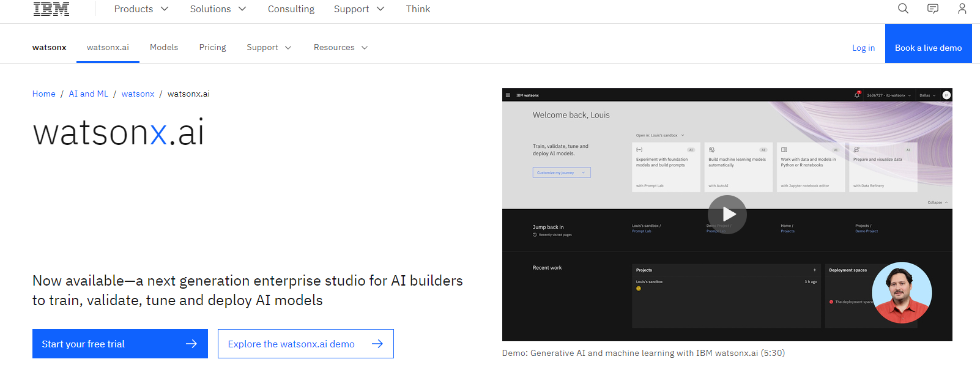Click the AutoML card in video
The width and height of the screenshot is (980, 392).
coord(738,168)
